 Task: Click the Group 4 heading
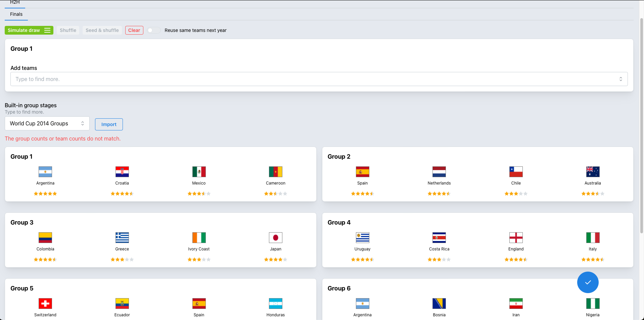pos(339,223)
